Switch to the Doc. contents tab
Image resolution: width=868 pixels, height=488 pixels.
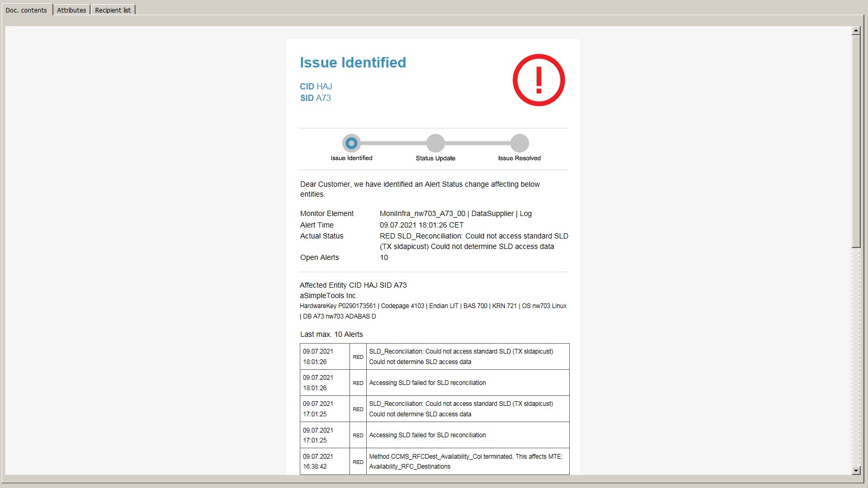click(x=26, y=10)
